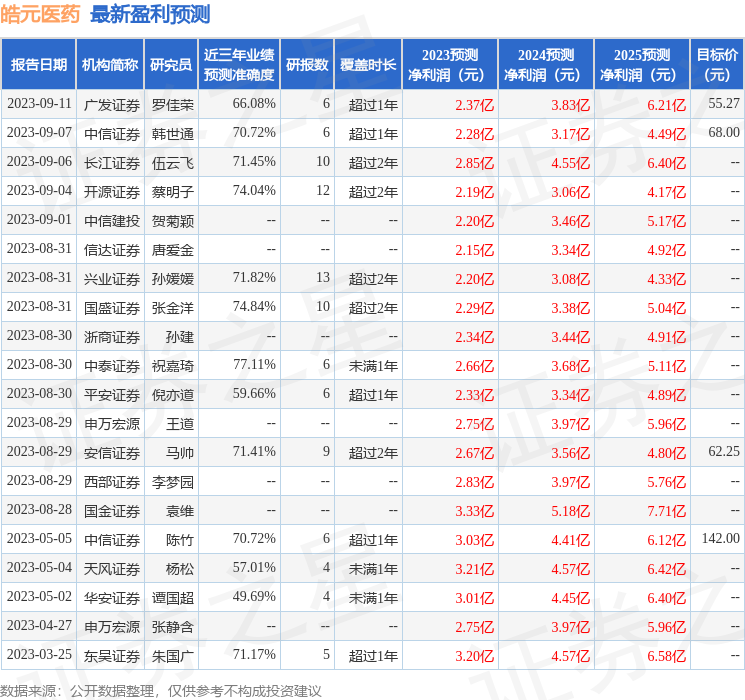Select the 机构简称 column header
The width and height of the screenshot is (745, 700).
110,65
